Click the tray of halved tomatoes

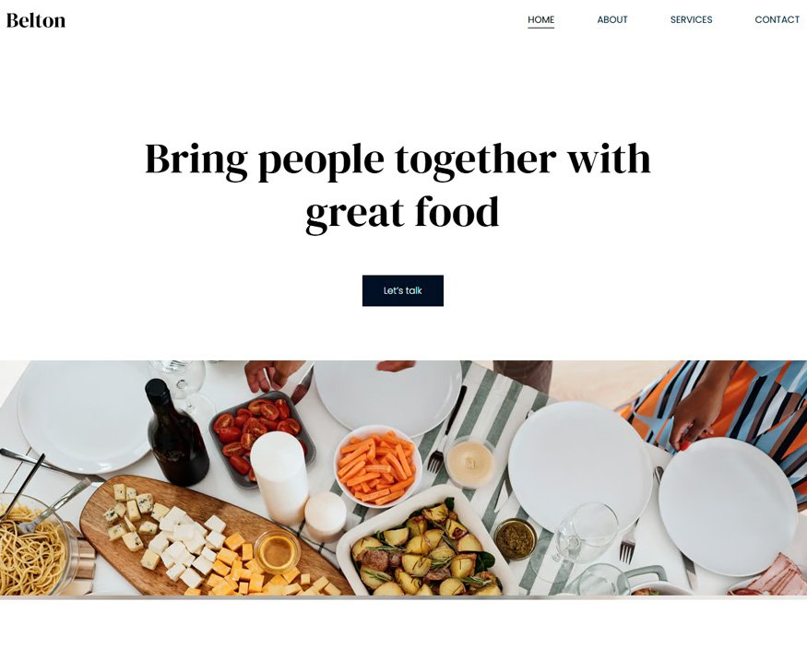(x=258, y=435)
